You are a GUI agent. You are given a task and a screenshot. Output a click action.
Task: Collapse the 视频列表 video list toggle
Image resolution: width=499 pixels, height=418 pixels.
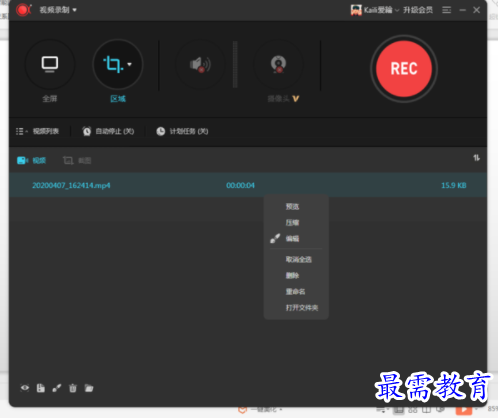point(37,131)
